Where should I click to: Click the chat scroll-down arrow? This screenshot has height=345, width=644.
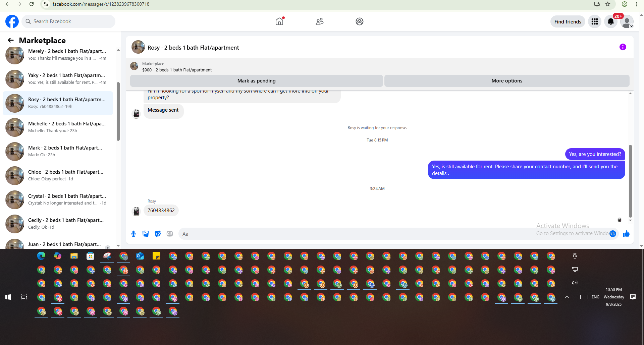[x=630, y=220]
